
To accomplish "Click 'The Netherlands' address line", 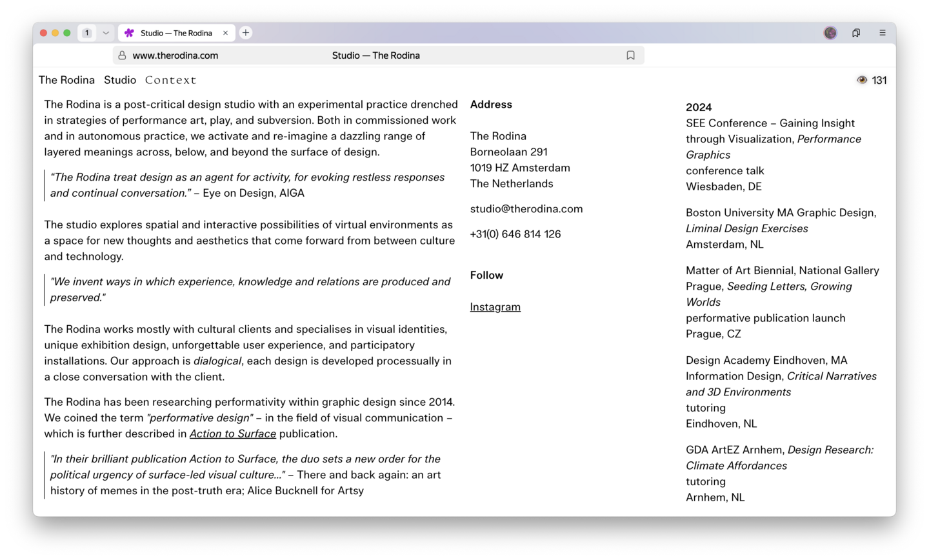I will pyautogui.click(x=512, y=184).
